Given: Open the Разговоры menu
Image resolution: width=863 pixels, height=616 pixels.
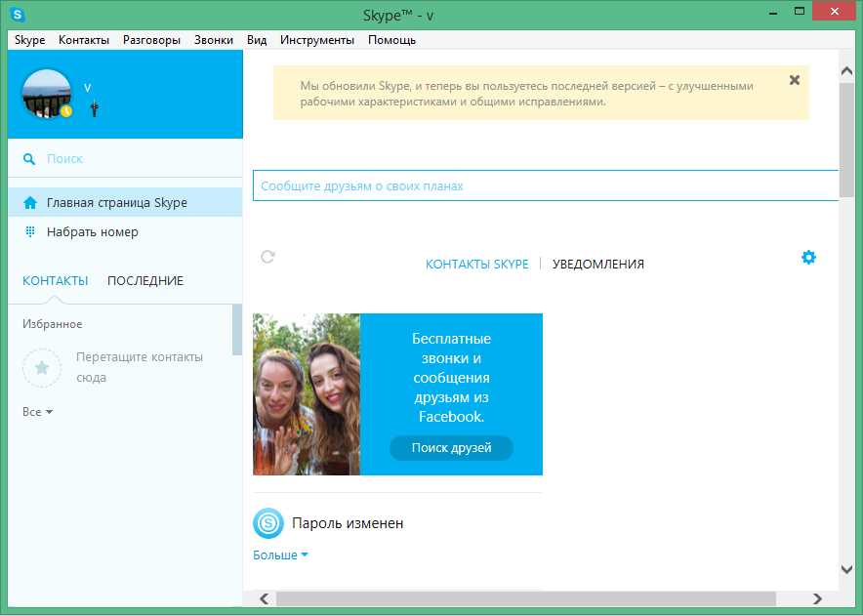Looking at the screenshot, I should tap(151, 40).
